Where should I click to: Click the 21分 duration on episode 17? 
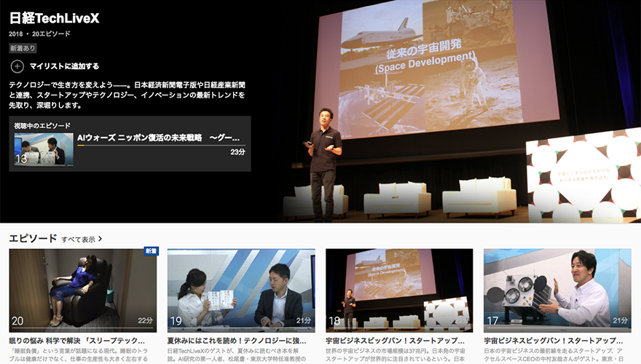point(620,321)
